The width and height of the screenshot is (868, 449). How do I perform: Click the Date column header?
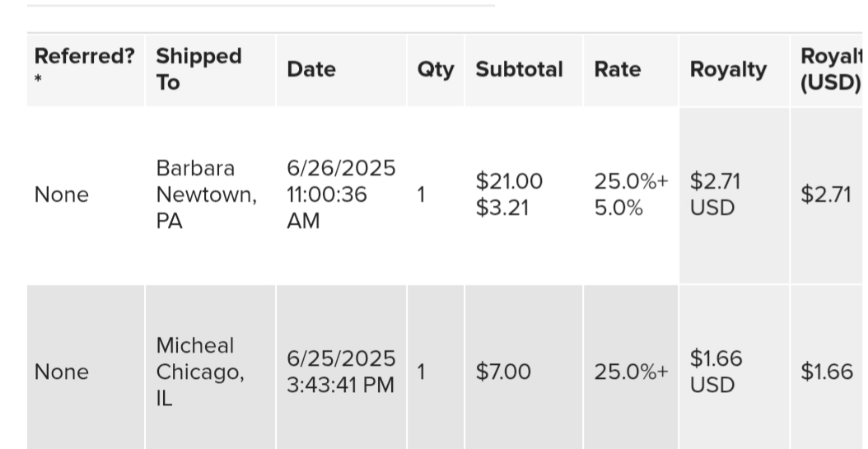[x=341, y=70]
